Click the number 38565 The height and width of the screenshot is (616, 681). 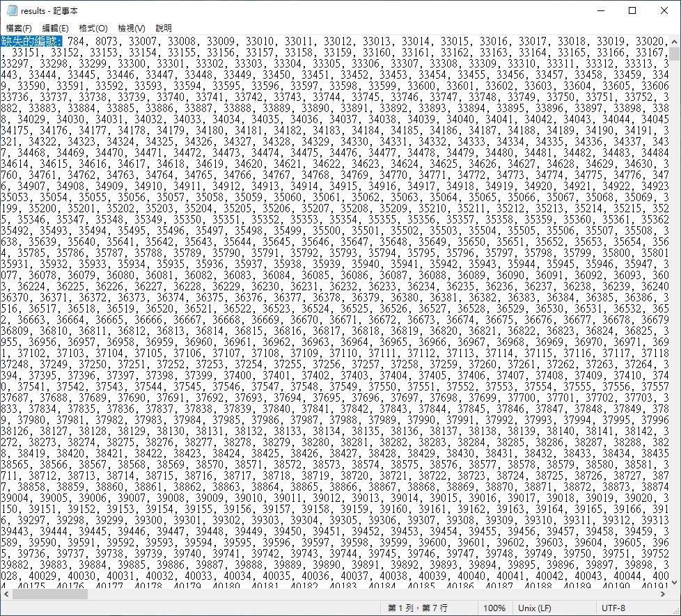[x=15, y=464]
